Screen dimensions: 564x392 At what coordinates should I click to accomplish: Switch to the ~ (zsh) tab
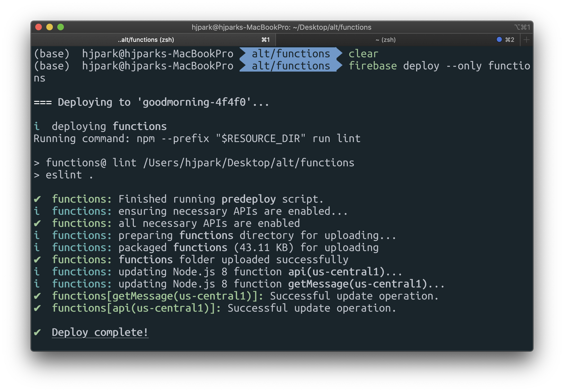[385, 40]
